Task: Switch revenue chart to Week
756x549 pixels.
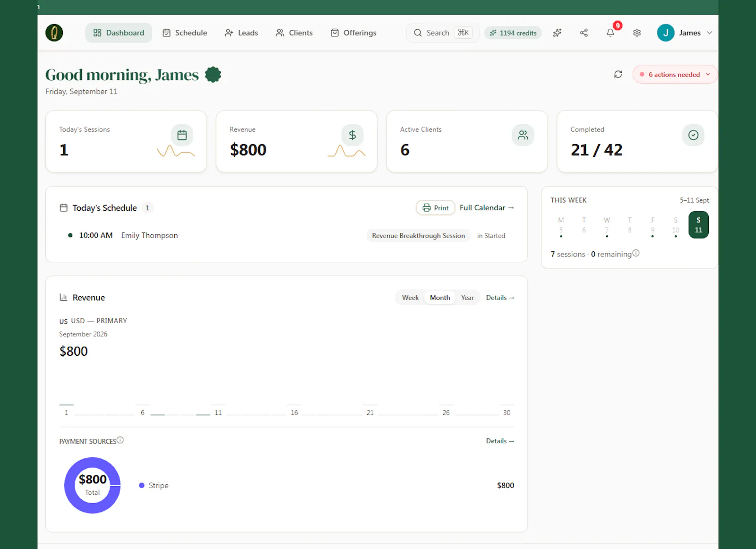Action: point(410,298)
